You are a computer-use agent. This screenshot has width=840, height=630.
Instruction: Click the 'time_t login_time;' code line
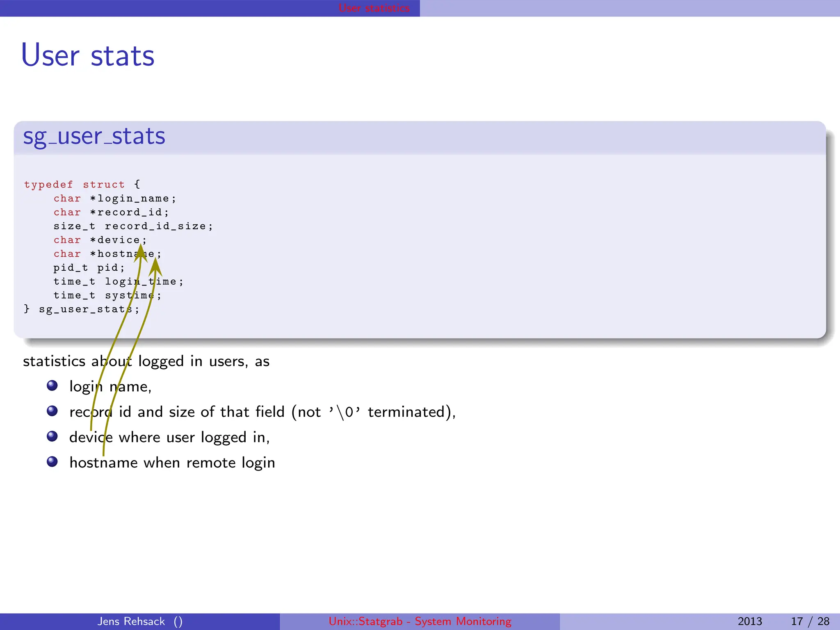coord(119,281)
